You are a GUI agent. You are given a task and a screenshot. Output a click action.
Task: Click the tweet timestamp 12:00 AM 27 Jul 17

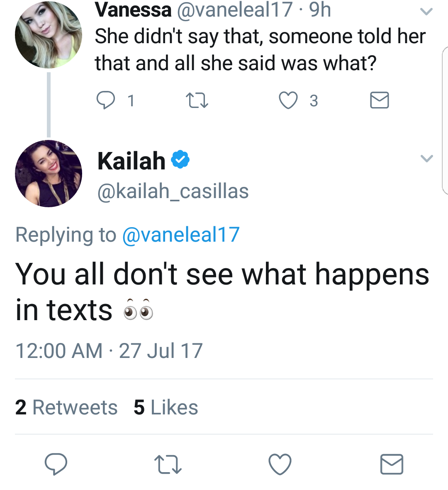click(109, 350)
